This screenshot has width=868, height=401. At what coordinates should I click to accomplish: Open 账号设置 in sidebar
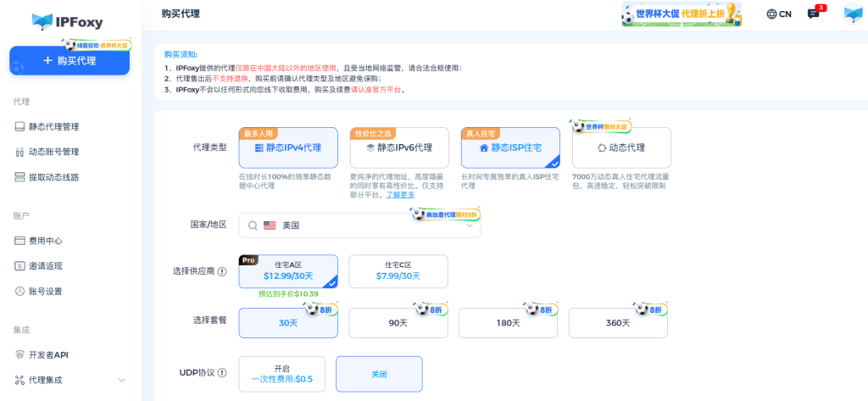(x=38, y=292)
